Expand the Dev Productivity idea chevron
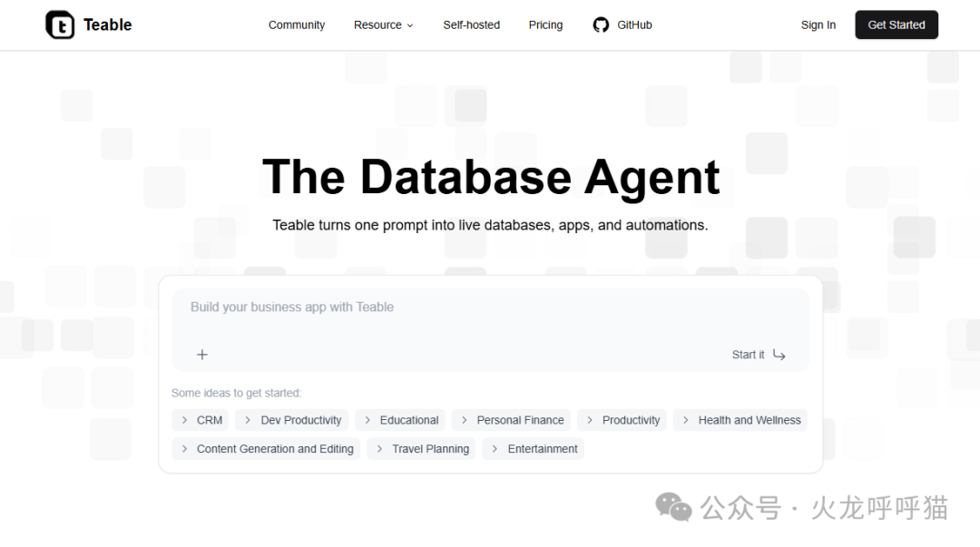 tap(248, 420)
